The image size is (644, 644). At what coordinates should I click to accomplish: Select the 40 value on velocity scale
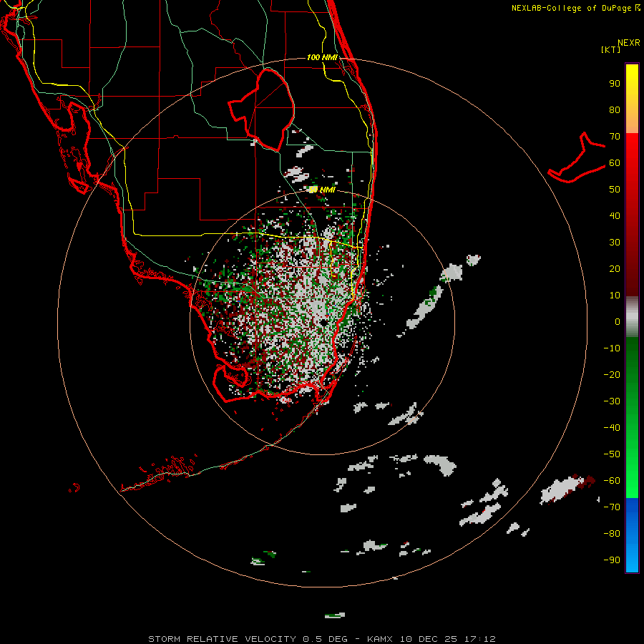pos(615,216)
